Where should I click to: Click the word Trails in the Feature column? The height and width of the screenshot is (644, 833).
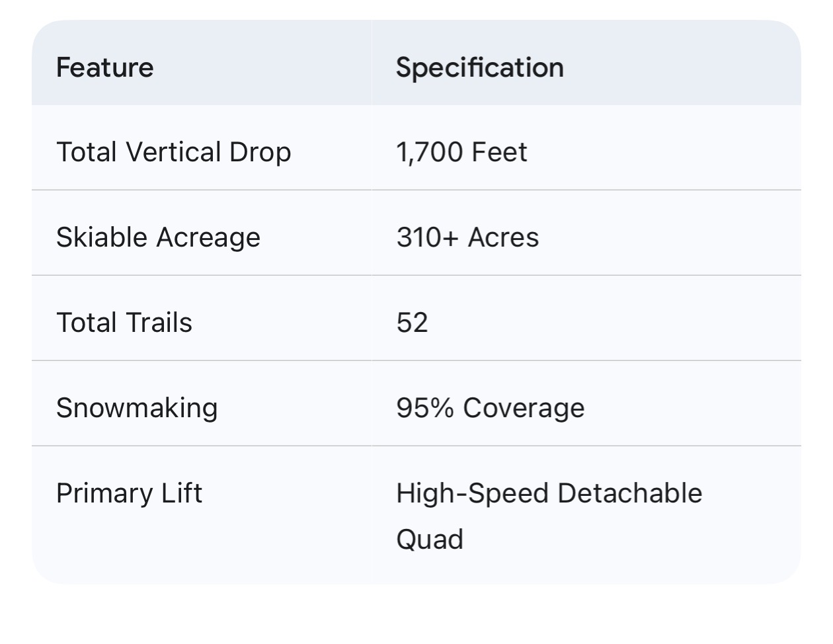click(159, 323)
